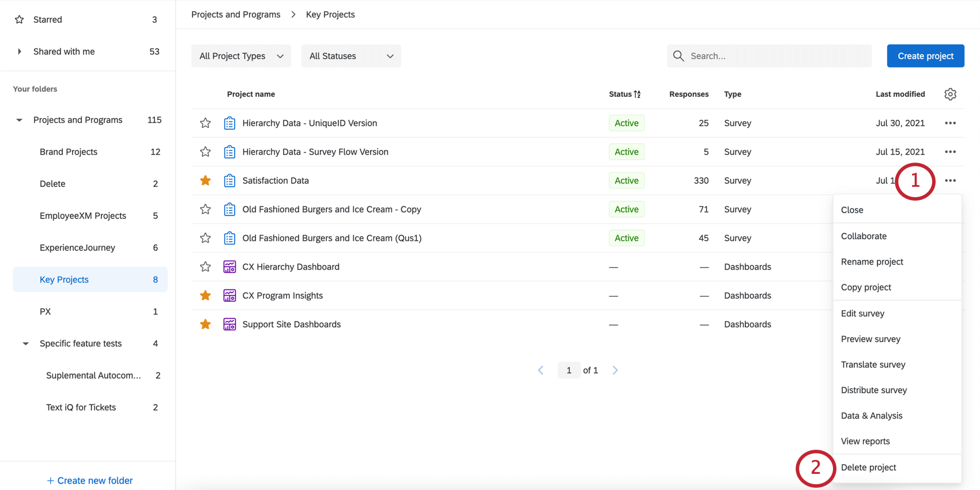Screen dimensions: 980x490
Task: Open the All Project Types dropdown
Action: click(x=241, y=56)
